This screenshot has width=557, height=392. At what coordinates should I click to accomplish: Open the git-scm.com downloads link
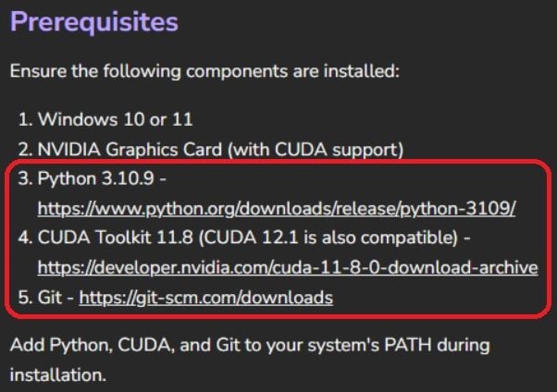(x=206, y=298)
